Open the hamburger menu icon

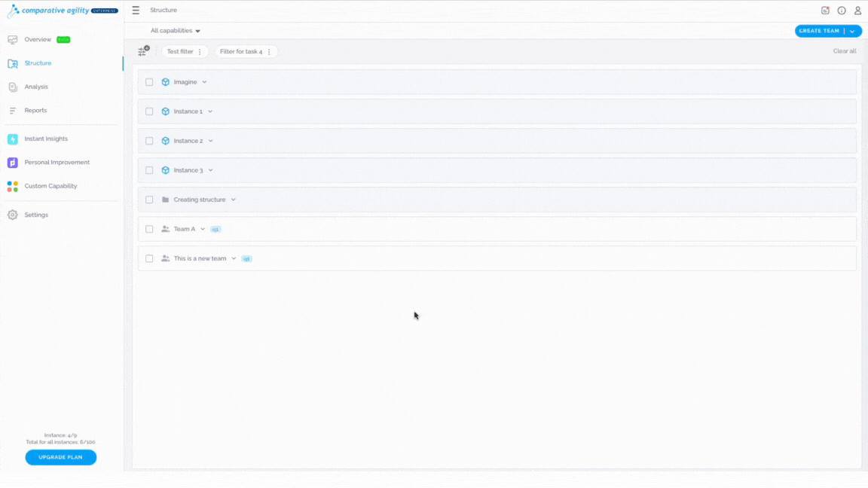coord(136,10)
